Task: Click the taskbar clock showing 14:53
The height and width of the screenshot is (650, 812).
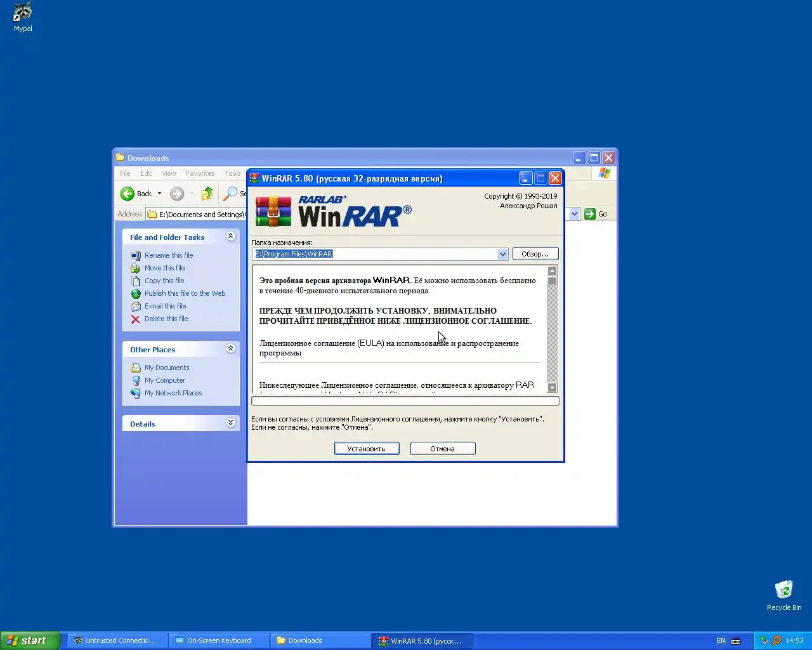Action: 794,640
